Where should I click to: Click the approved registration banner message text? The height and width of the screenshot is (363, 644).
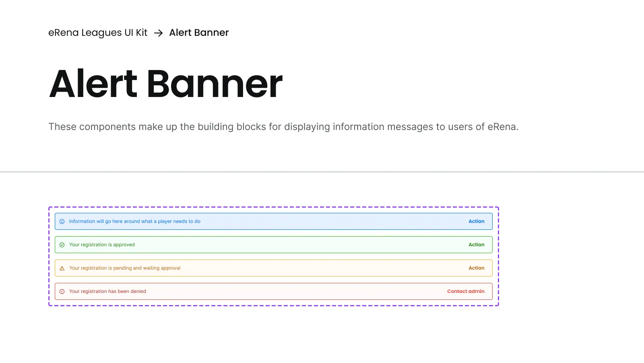click(x=102, y=244)
